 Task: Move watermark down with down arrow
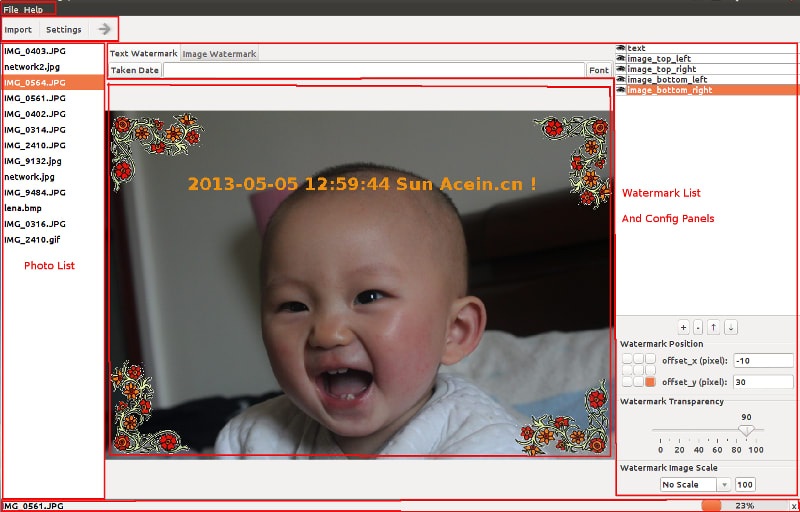tap(731, 327)
